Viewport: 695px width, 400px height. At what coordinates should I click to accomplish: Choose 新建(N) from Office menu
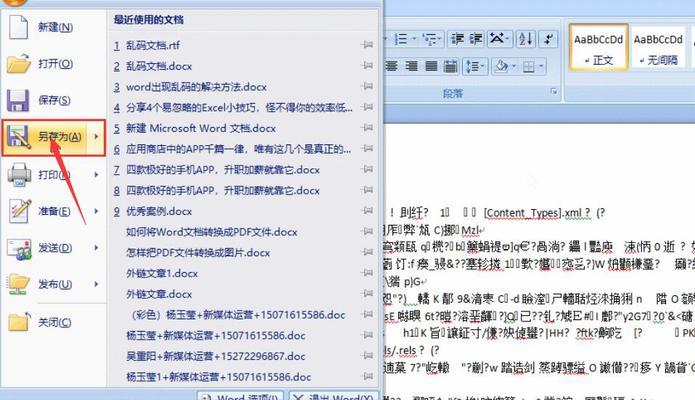[x=53, y=27]
